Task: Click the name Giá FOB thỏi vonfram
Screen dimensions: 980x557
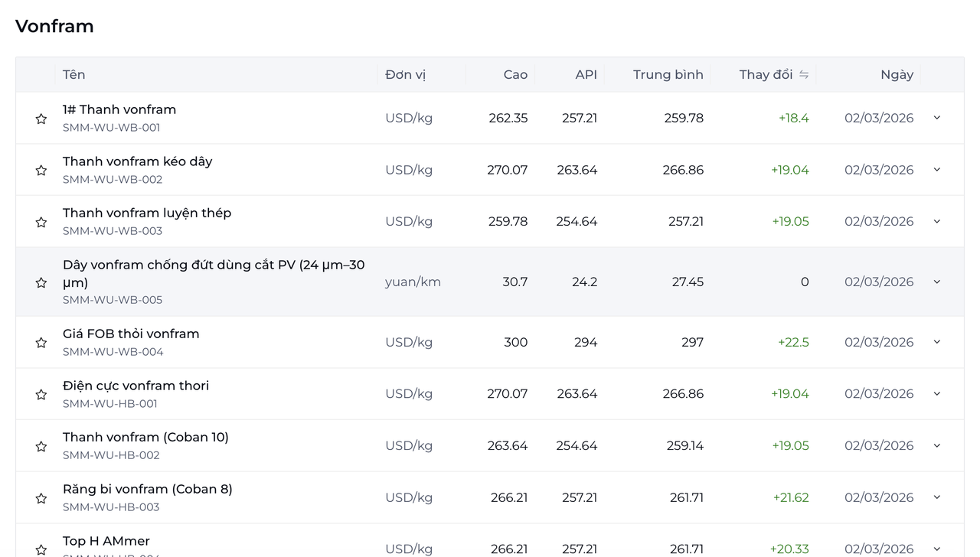Action: click(131, 334)
